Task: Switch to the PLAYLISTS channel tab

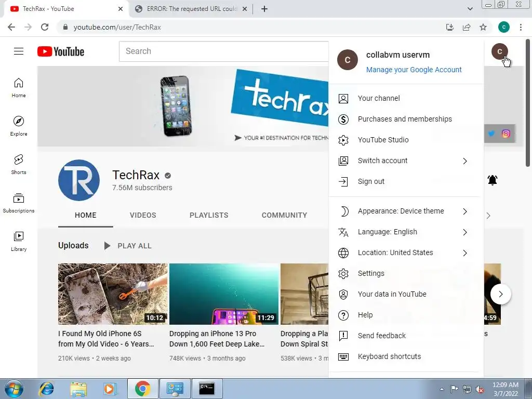Action: coord(209,215)
